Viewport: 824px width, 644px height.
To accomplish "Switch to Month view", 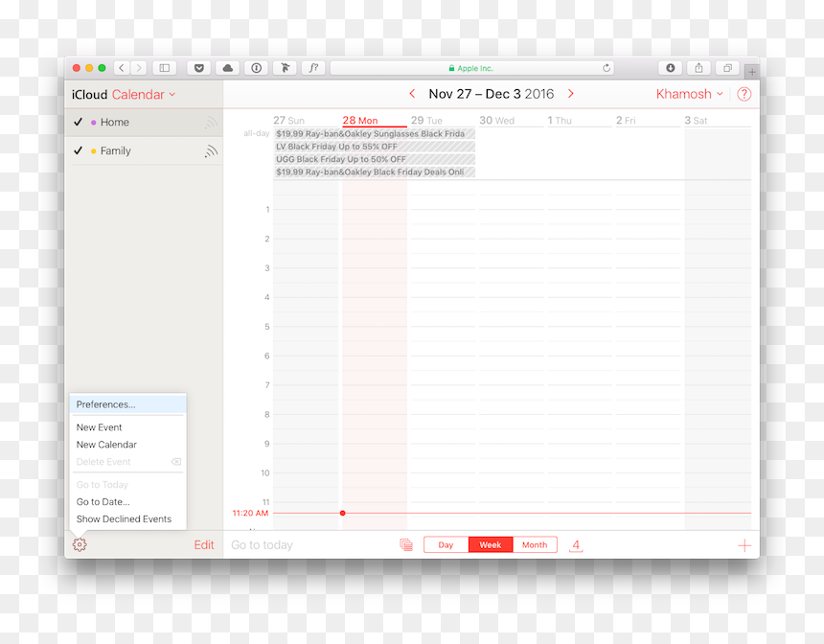I will click(535, 544).
